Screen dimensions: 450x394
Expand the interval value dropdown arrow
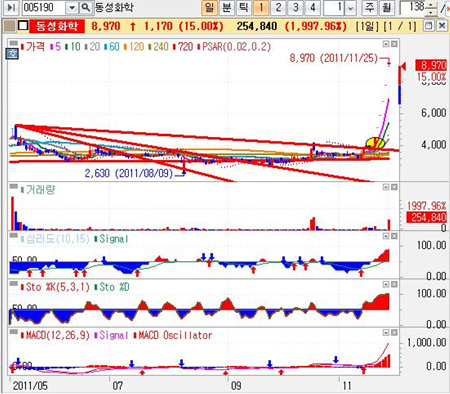(350, 8)
